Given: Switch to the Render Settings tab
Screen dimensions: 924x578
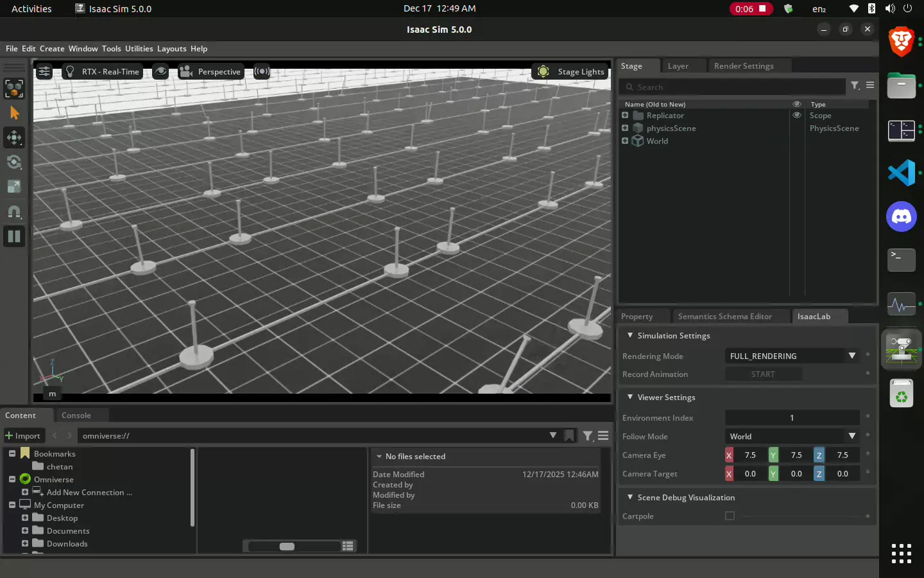Looking at the screenshot, I should pyautogui.click(x=743, y=66).
